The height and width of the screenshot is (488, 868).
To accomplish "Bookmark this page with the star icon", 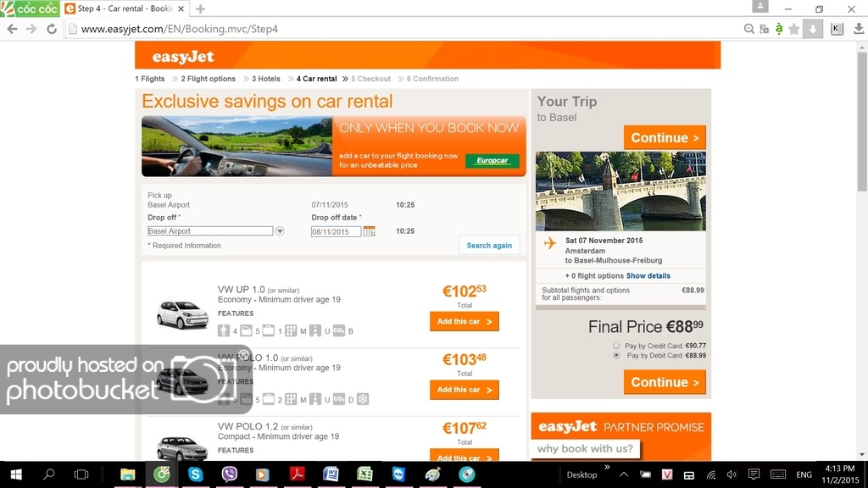I will pos(793,29).
